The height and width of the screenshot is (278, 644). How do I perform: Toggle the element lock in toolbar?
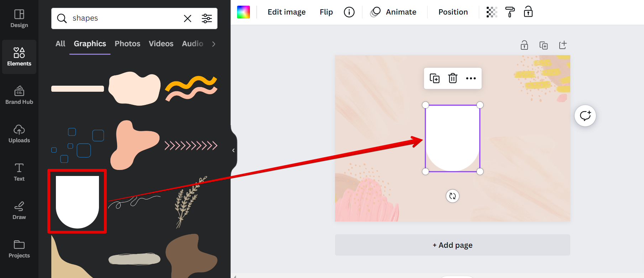[x=528, y=12]
